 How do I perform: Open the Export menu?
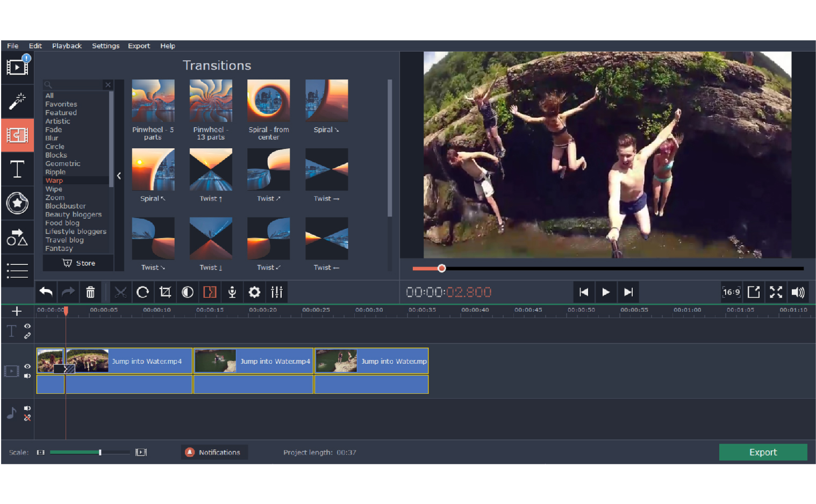(x=139, y=46)
